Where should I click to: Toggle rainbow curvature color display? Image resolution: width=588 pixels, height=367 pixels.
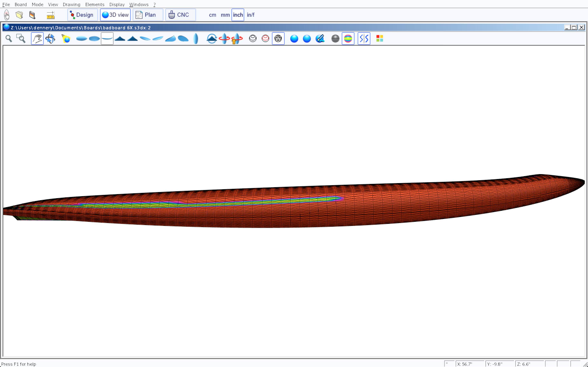(x=348, y=39)
